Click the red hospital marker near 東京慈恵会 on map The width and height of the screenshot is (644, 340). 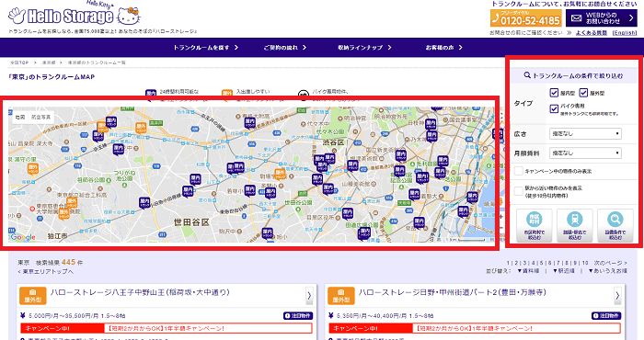[x=32, y=209]
